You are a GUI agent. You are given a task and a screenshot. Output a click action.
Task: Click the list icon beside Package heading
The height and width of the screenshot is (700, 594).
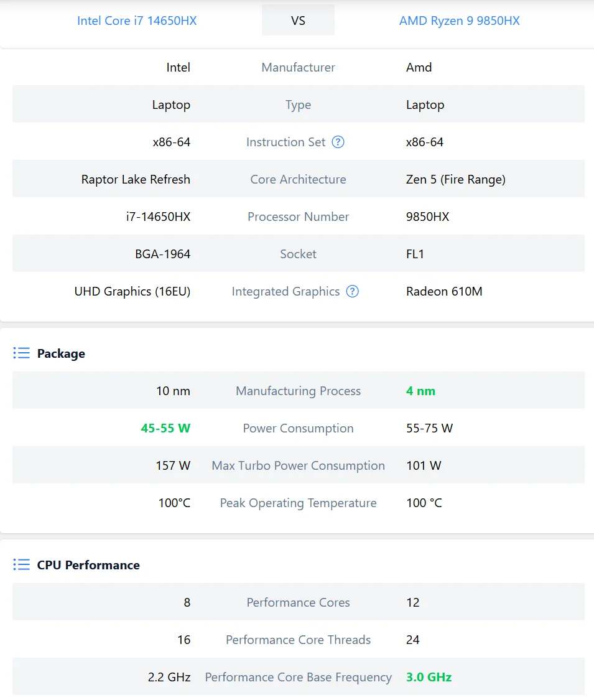(21, 353)
